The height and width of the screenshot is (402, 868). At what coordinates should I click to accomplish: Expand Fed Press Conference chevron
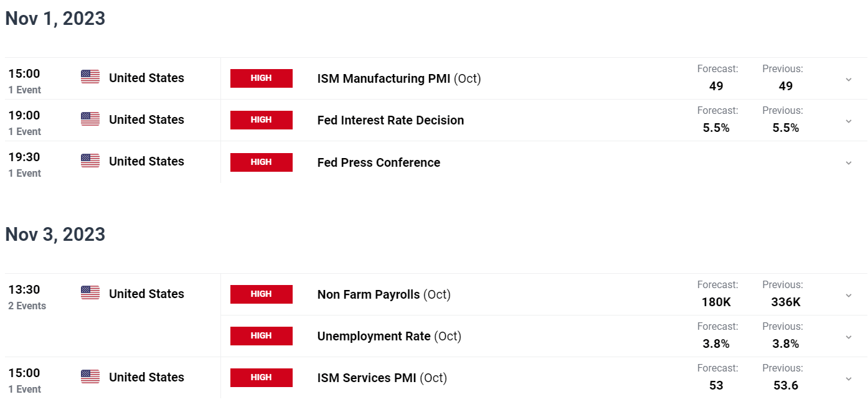(x=849, y=163)
